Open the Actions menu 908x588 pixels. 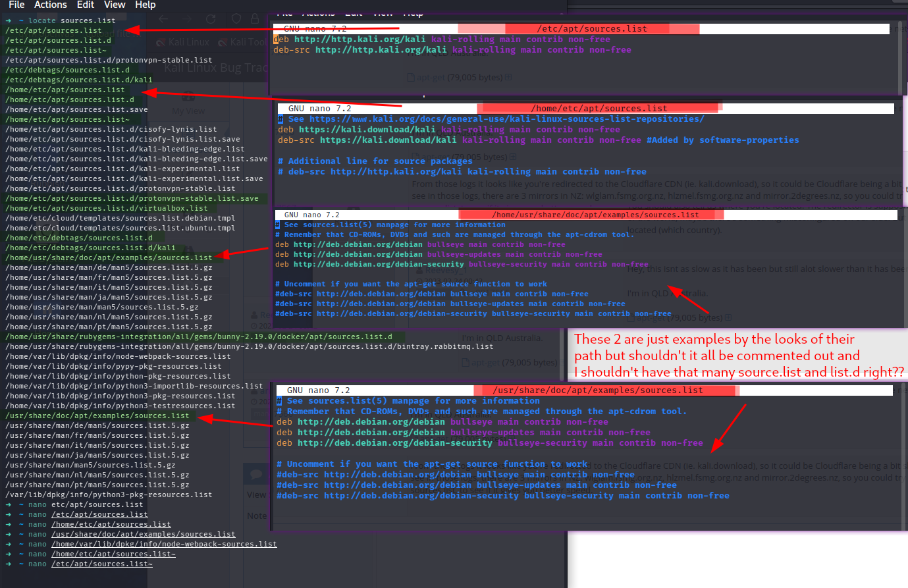point(51,5)
